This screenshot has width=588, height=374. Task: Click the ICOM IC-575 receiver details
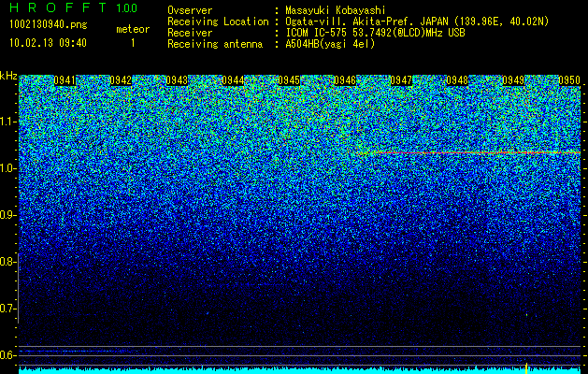click(x=375, y=33)
